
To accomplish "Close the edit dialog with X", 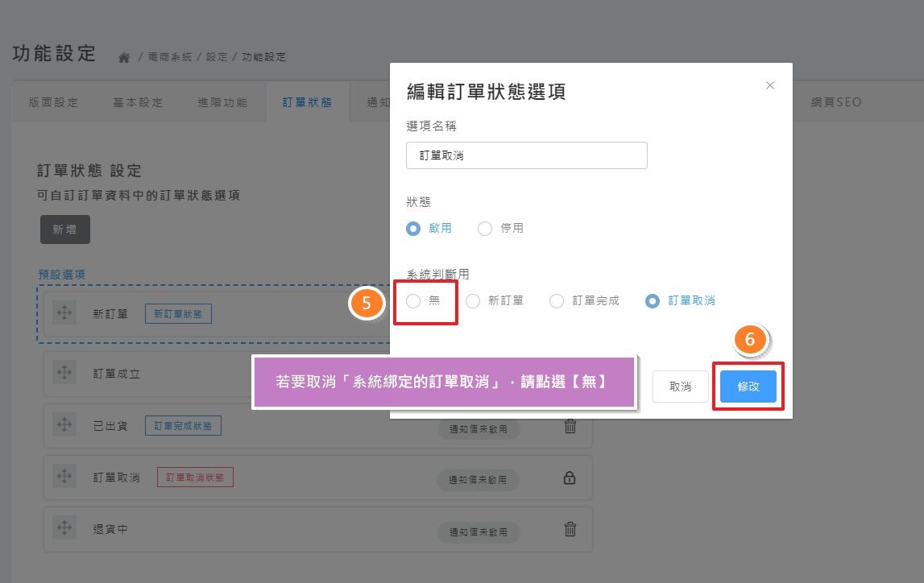I will click(x=769, y=85).
